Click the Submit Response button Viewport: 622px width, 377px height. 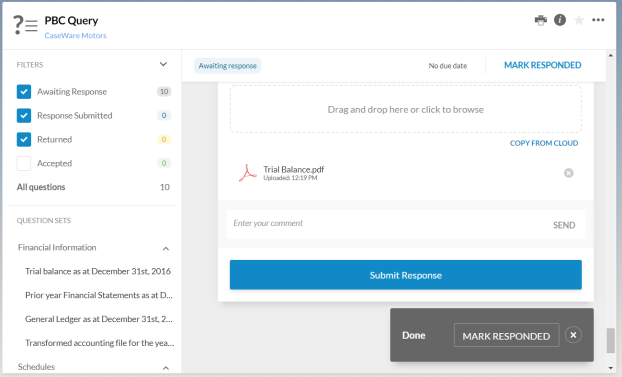tap(405, 275)
